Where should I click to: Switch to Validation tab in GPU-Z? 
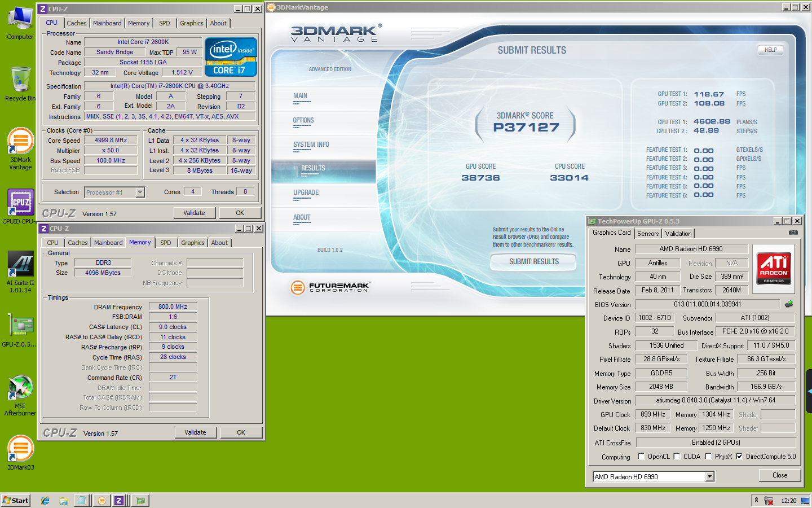(x=678, y=234)
